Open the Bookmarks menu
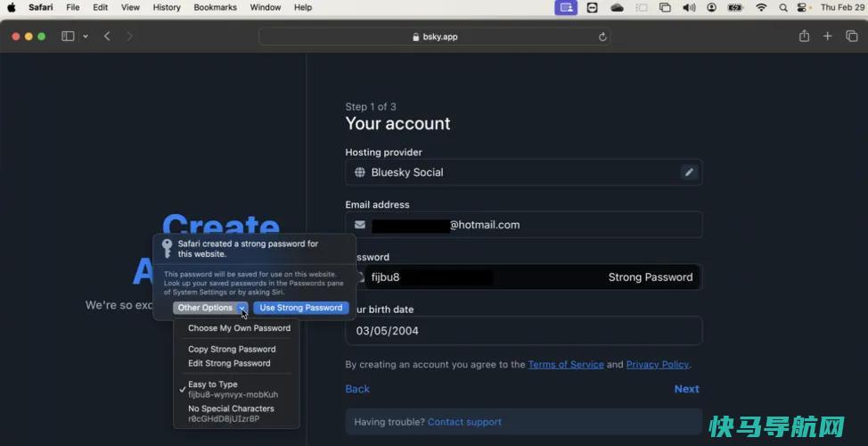Image resolution: width=868 pixels, height=446 pixels. click(x=216, y=7)
